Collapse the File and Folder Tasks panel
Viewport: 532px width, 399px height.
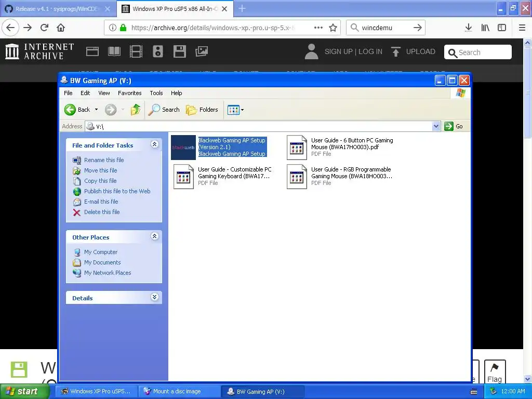click(x=154, y=144)
